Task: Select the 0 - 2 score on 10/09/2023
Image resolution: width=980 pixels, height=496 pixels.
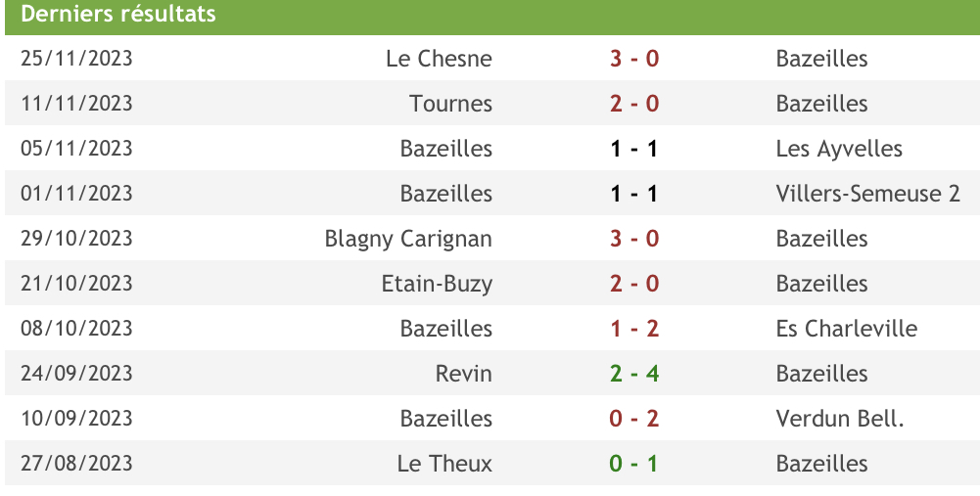Action: [634, 419]
